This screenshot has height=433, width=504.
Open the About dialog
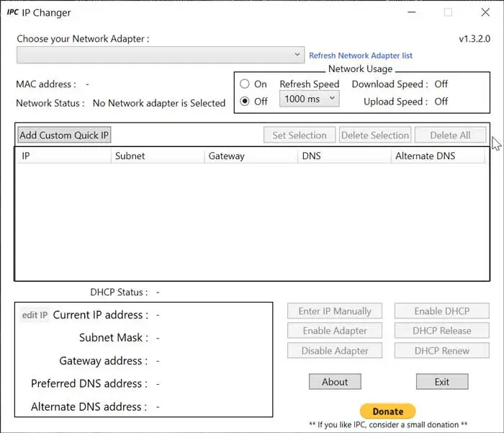click(335, 382)
